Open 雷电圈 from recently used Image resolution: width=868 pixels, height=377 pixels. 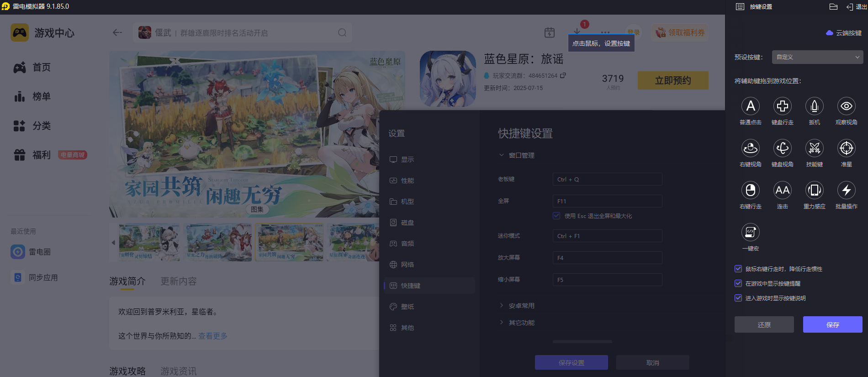(x=31, y=252)
